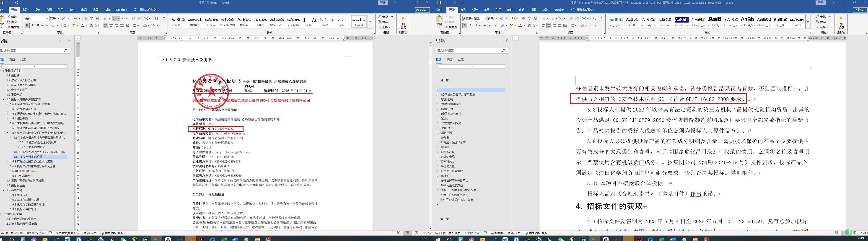Click Clear Formatting eraser icon in left window

(86, 18)
